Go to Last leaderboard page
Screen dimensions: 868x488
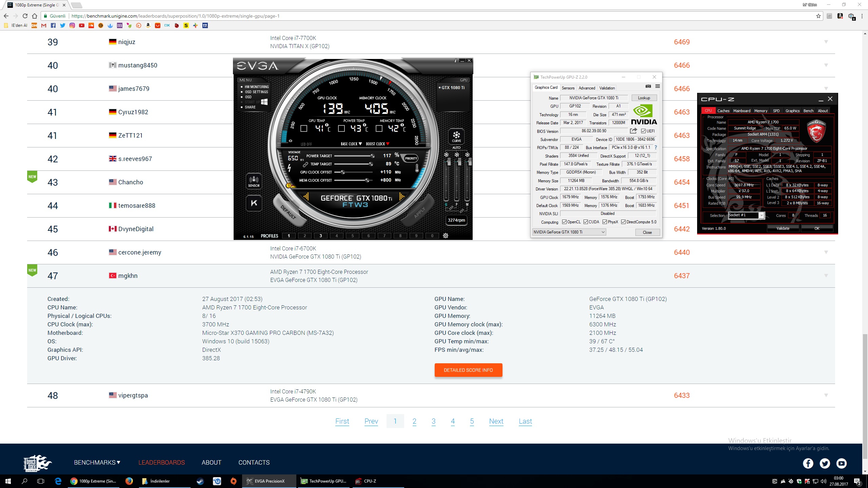[x=525, y=421]
